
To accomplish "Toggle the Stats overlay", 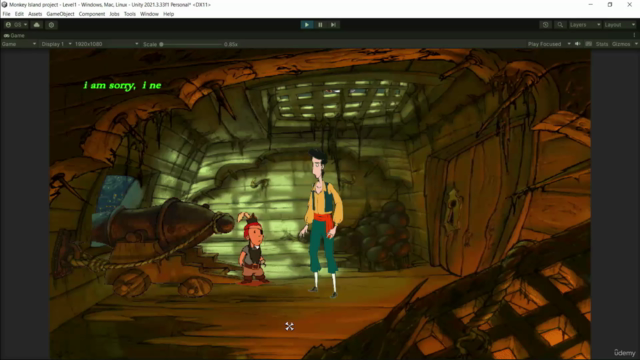I will [602, 44].
